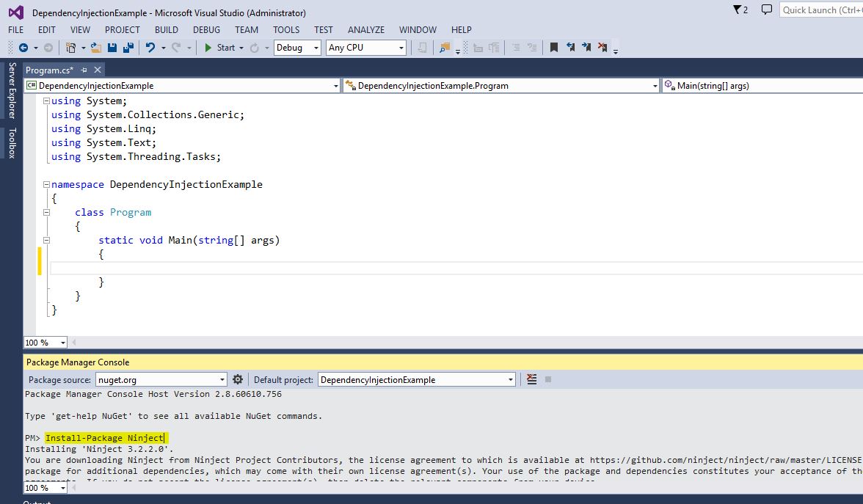
Task: Click the Save All icon
Action: 129,48
